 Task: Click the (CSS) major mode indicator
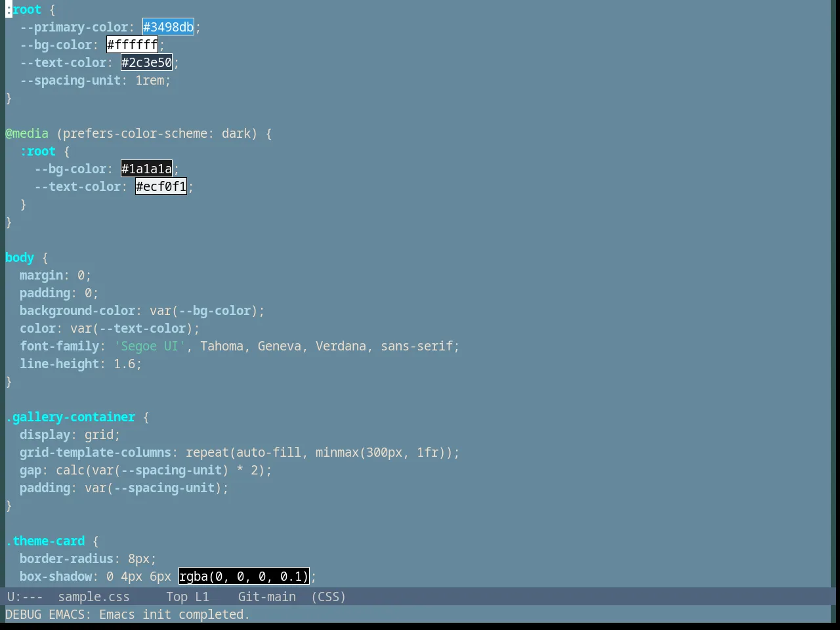328,597
